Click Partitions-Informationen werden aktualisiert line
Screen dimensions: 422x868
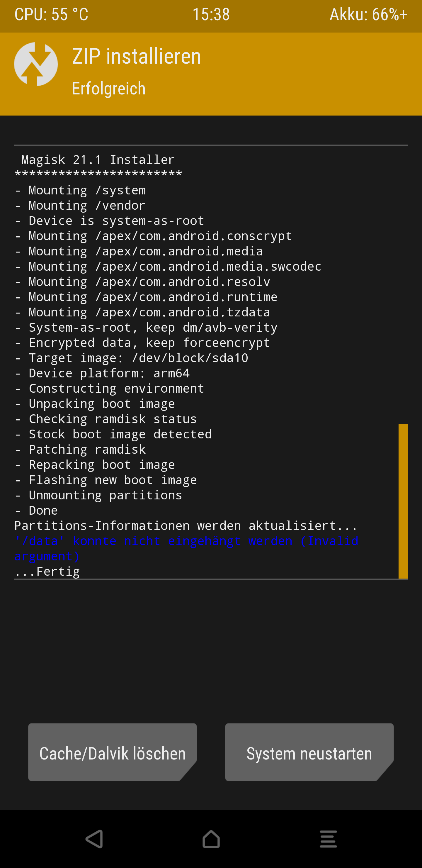tap(186, 526)
